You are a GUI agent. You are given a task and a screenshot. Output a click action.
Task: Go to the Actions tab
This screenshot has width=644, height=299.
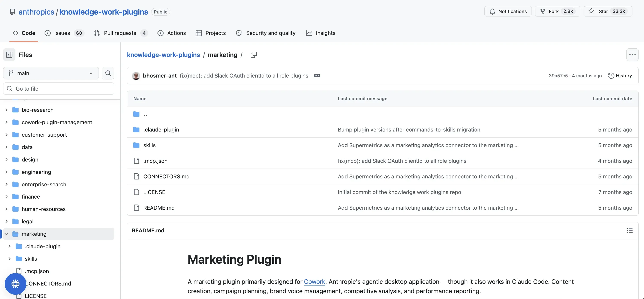(x=172, y=33)
